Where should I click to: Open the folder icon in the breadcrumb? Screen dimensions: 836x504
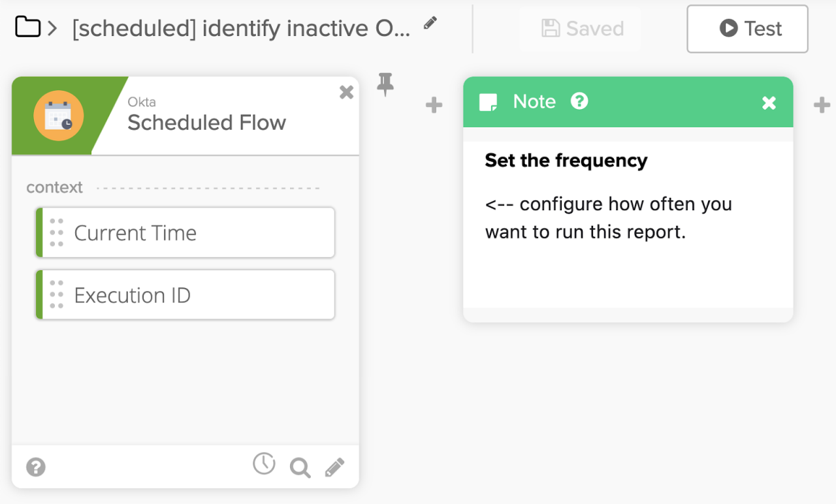pos(27,28)
